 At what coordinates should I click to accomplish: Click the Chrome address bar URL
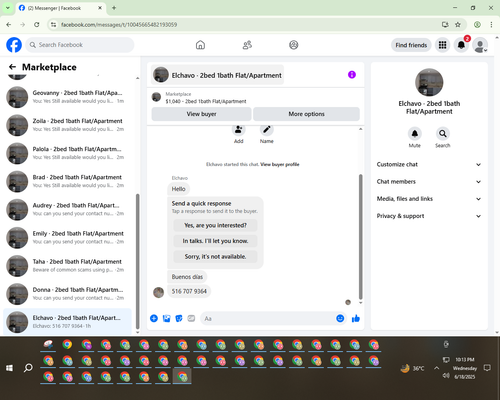119,25
